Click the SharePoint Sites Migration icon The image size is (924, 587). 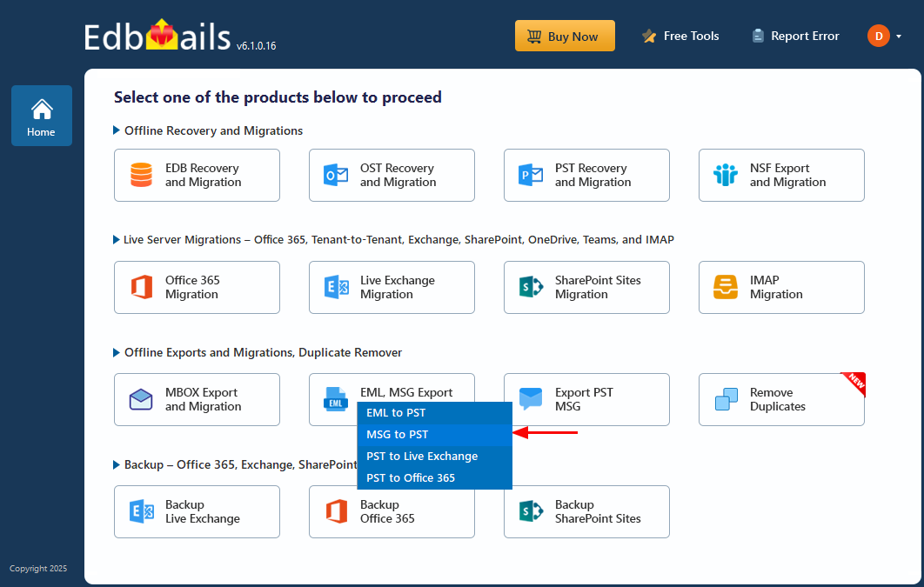[x=531, y=287]
